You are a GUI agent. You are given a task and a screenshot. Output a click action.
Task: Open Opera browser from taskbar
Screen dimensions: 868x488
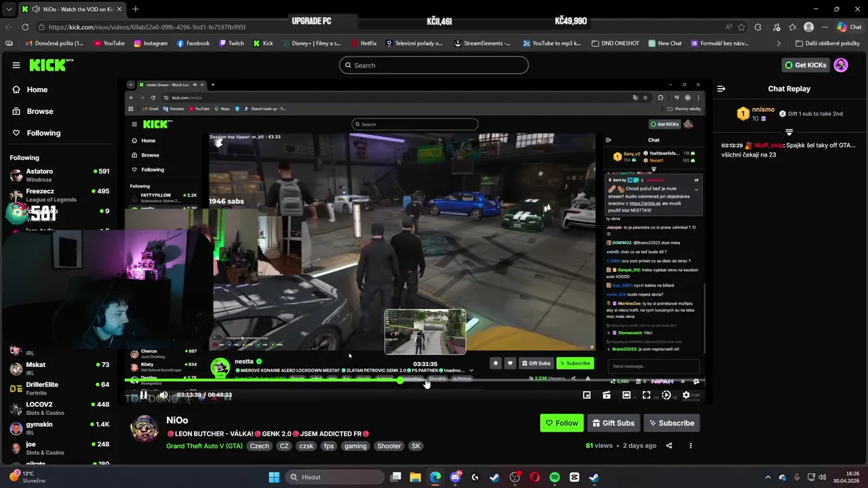click(534, 477)
